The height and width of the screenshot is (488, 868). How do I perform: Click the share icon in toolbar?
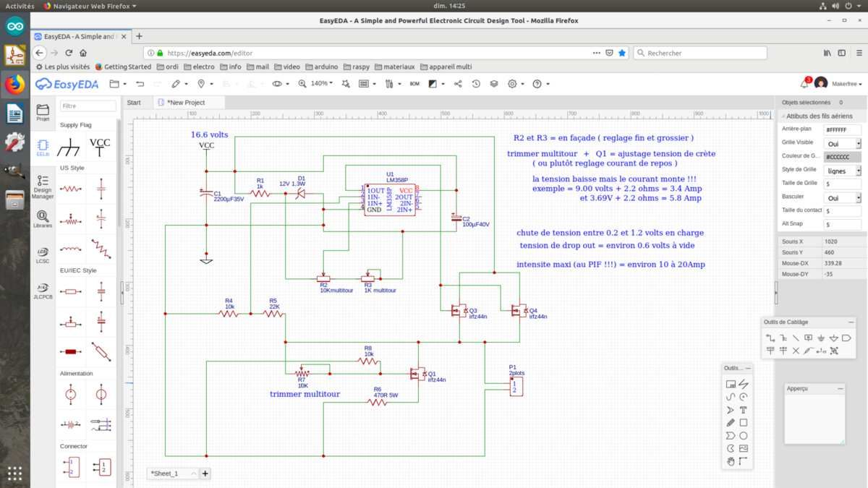458,84
